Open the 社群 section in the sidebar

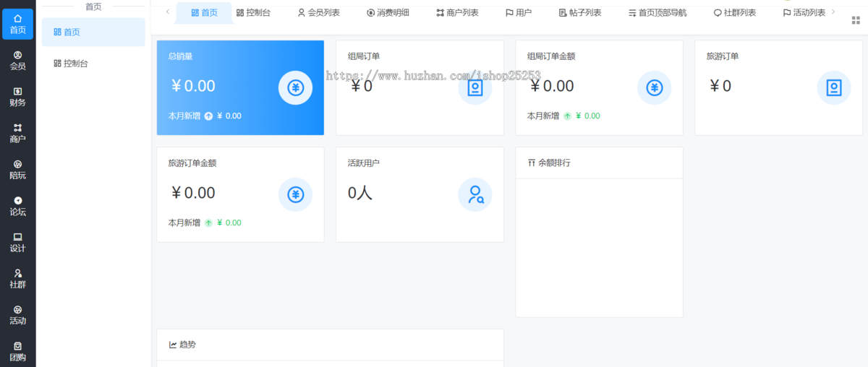pyautogui.click(x=17, y=279)
